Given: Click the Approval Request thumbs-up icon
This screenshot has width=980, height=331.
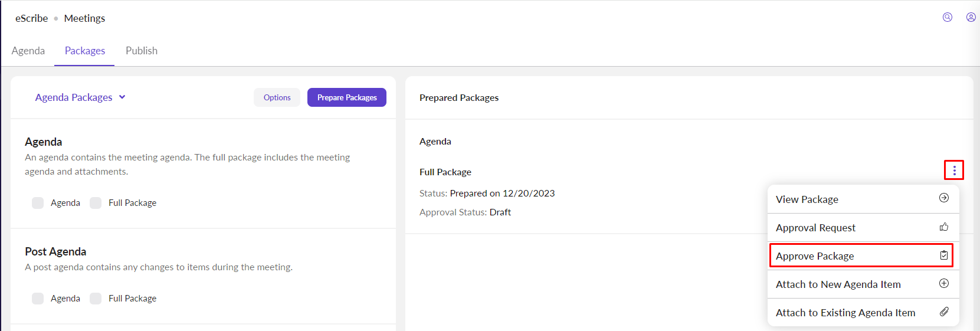Looking at the screenshot, I should coord(944,227).
